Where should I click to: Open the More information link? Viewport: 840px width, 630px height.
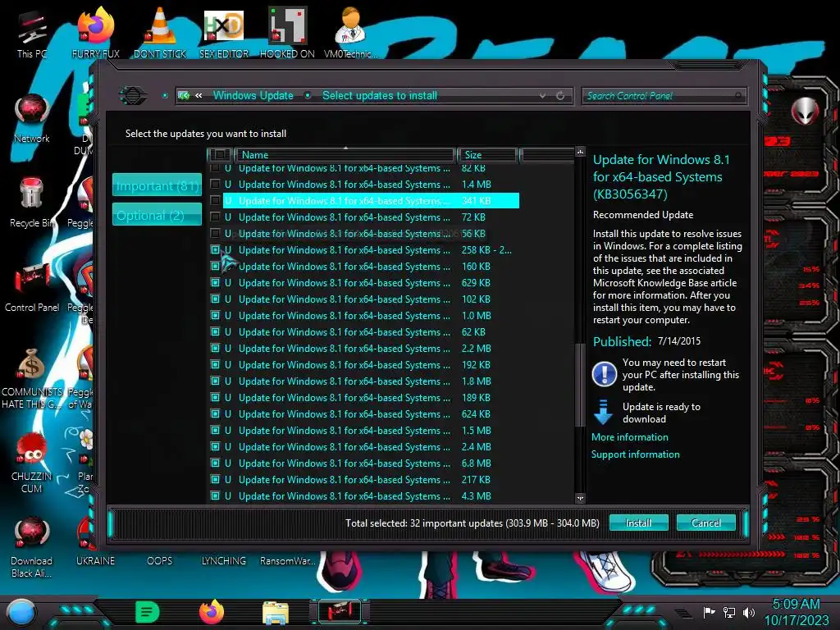click(629, 437)
